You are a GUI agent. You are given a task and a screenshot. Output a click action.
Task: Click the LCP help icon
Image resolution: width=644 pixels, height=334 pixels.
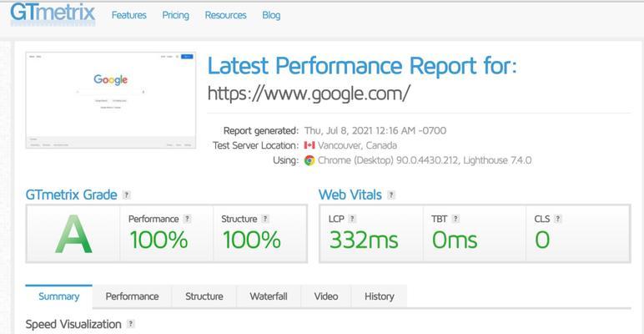tap(352, 219)
